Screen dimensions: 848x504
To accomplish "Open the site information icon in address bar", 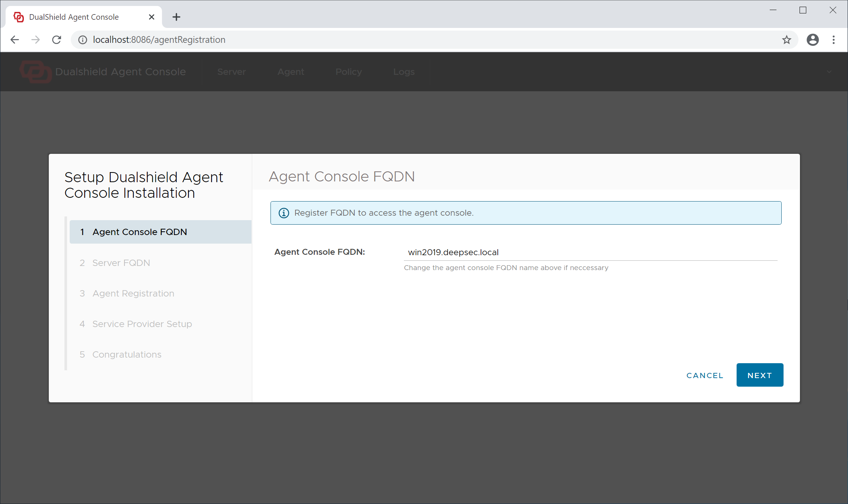I will coord(82,40).
